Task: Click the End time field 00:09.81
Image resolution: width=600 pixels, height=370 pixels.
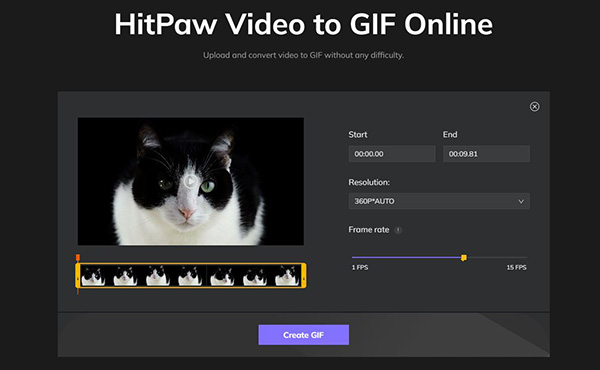Action: click(x=486, y=154)
